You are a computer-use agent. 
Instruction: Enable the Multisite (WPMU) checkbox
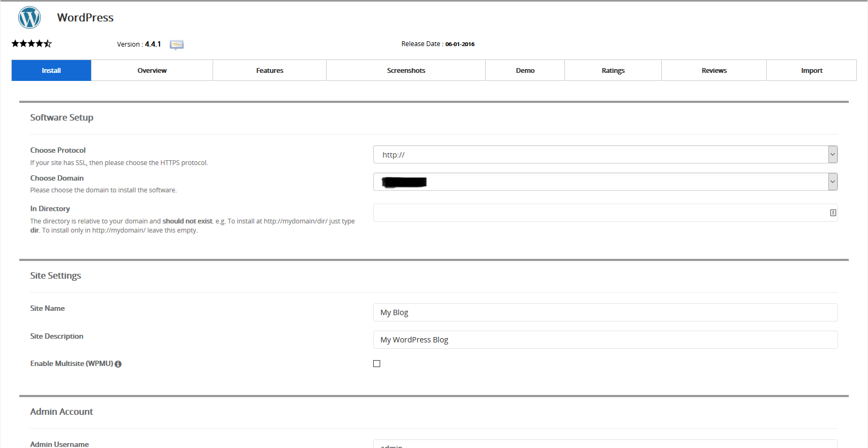pyautogui.click(x=377, y=364)
